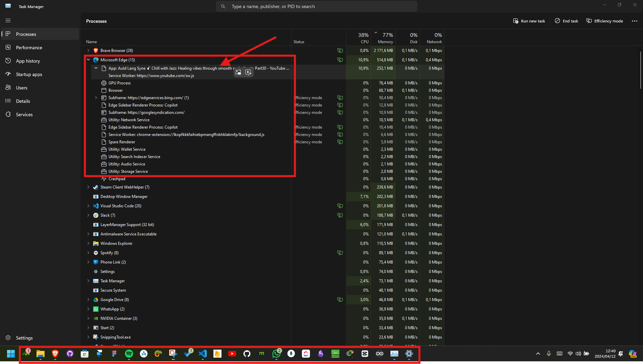Image resolution: width=643 pixels, height=364 pixels.
Task: Click the efficiency leaf icon on Microsoft Edge row
Action: [x=340, y=60]
